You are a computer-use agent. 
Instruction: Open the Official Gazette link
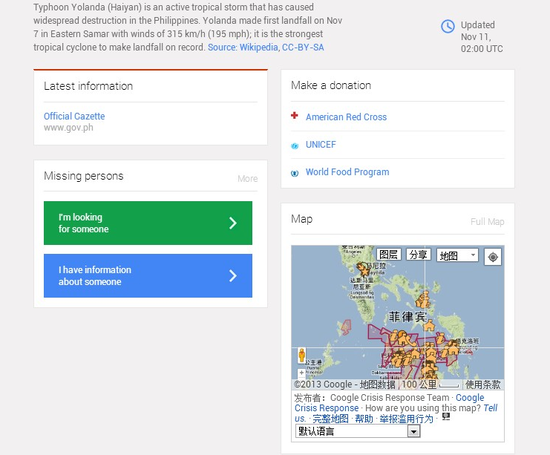[74, 116]
